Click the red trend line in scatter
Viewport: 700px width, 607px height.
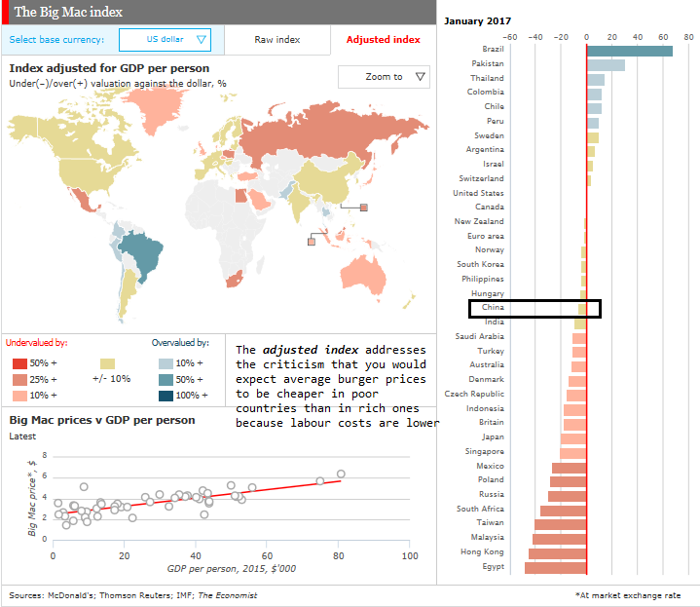[201, 497]
